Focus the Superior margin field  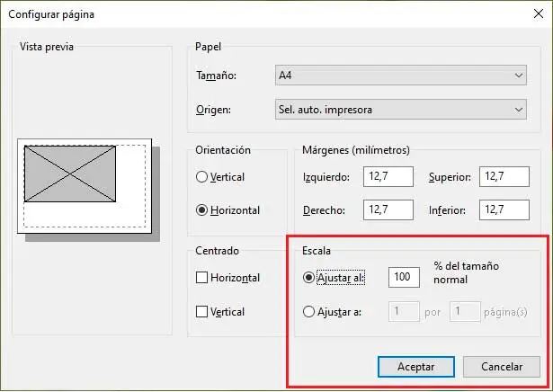504,176
